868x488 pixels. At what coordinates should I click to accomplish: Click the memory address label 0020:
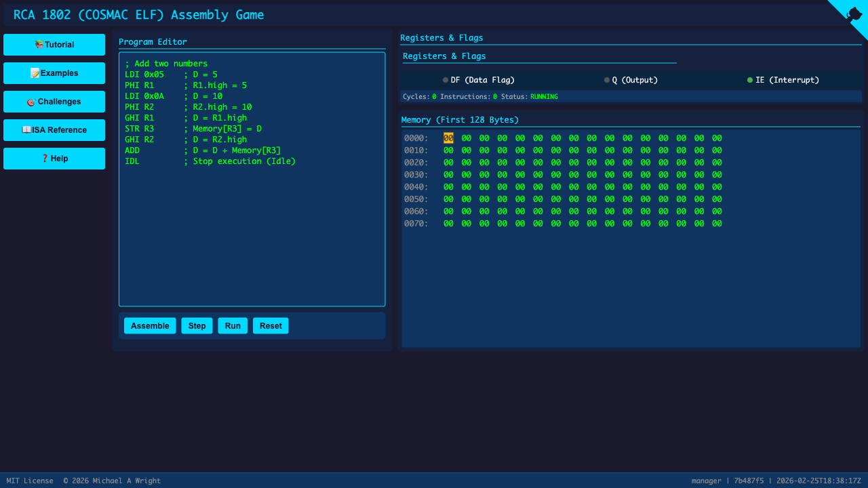coord(416,163)
